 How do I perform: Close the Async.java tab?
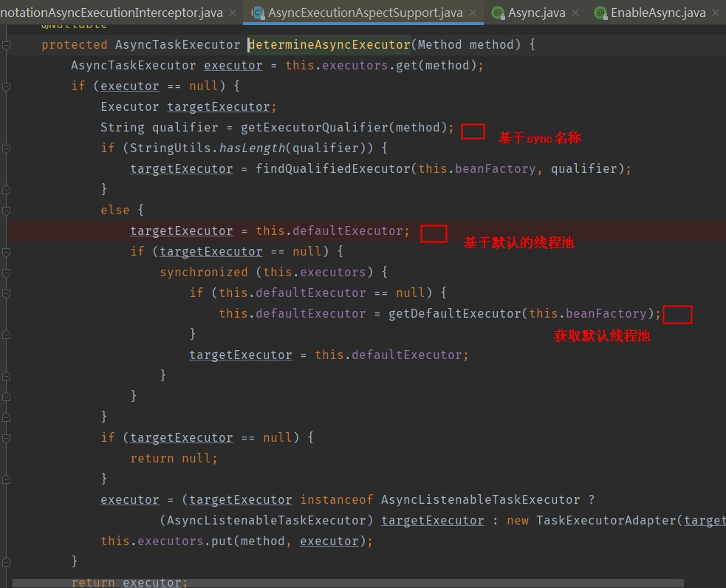pyautogui.click(x=576, y=13)
